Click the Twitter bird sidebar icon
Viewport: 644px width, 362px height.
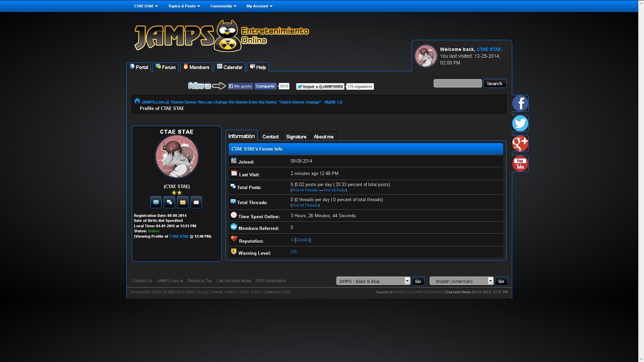pyautogui.click(x=520, y=123)
